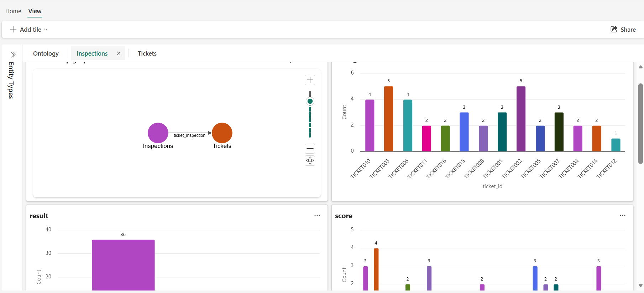Click the TICKET008 axis label

474,169
